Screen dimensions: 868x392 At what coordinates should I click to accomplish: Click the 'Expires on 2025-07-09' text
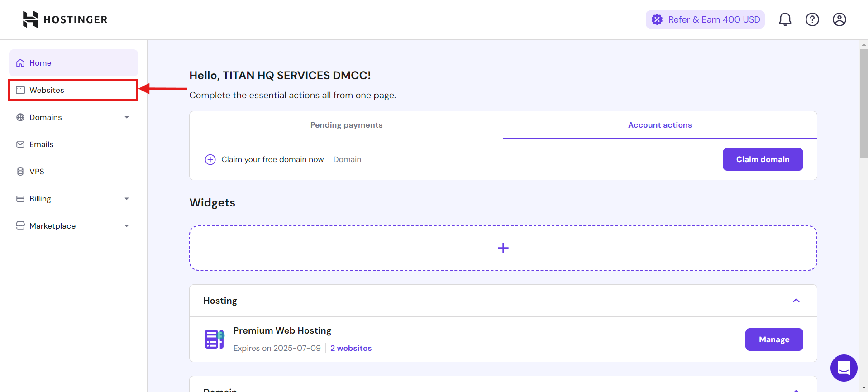(x=277, y=348)
